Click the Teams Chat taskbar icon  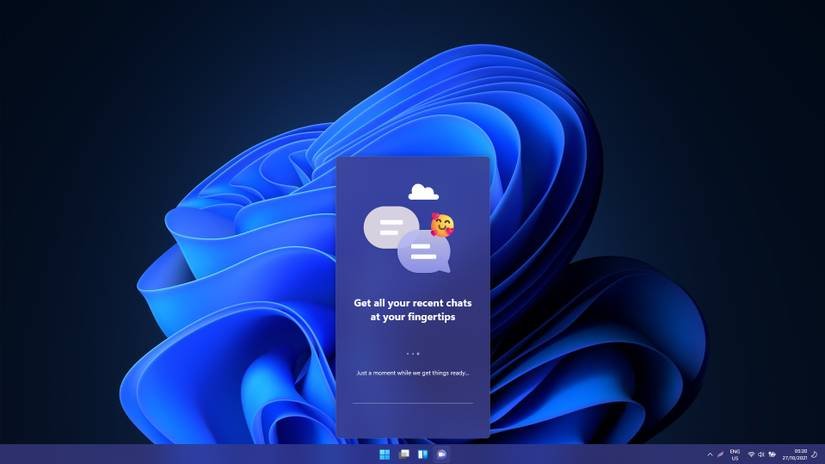tap(441, 455)
